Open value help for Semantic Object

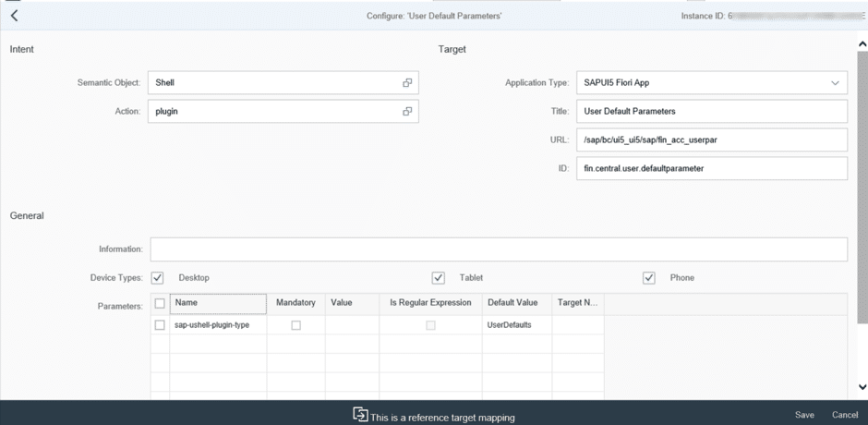pyautogui.click(x=407, y=83)
